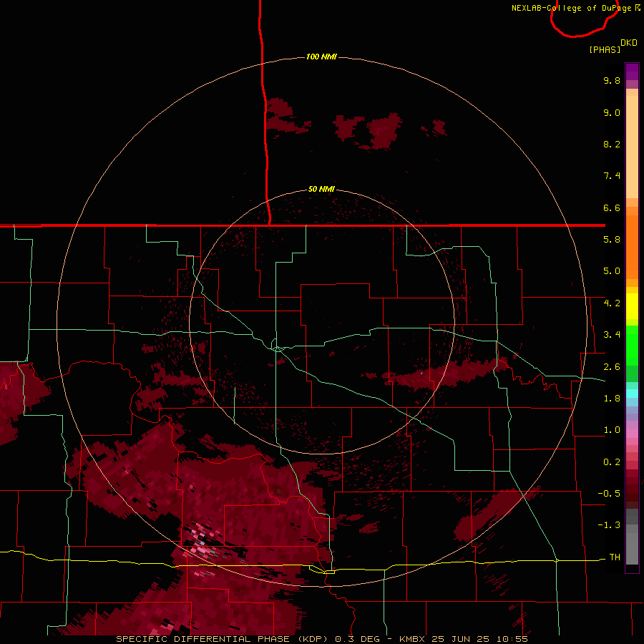Click the gray bottom segment of color bar
This screenshot has height=644, width=644.
point(632,548)
